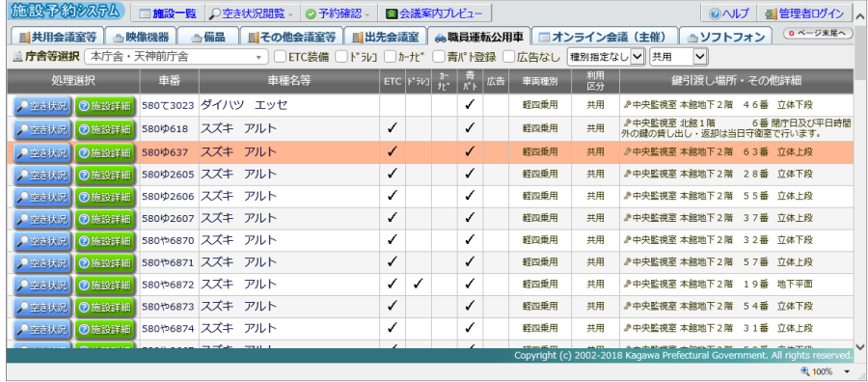This screenshot has width=868, height=382.
Task: Check 空き状況 for car 580ゆ2605
Action: (42, 174)
